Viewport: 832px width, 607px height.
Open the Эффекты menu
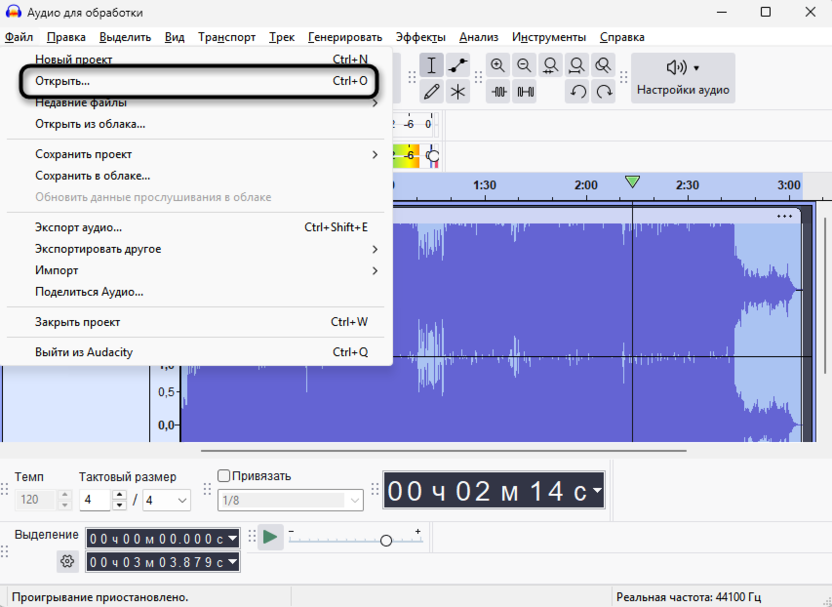(x=421, y=37)
